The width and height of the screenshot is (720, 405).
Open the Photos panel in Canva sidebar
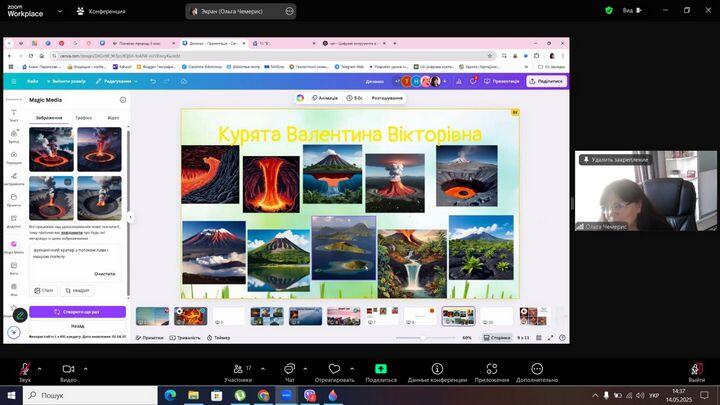coord(14,268)
